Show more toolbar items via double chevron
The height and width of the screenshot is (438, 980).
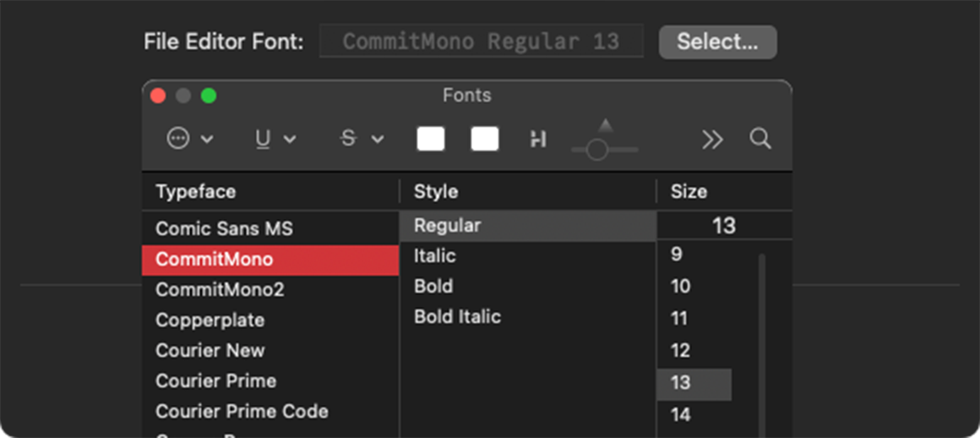(712, 140)
